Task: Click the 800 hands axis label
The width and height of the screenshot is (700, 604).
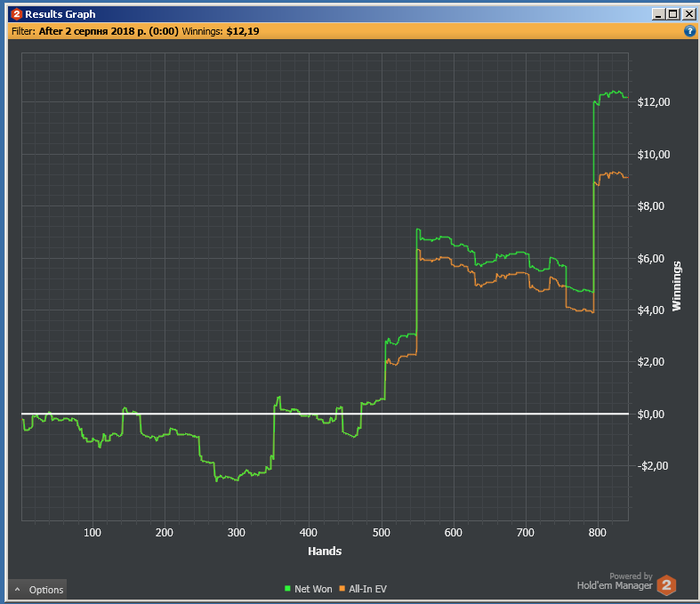Action: [x=597, y=533]
